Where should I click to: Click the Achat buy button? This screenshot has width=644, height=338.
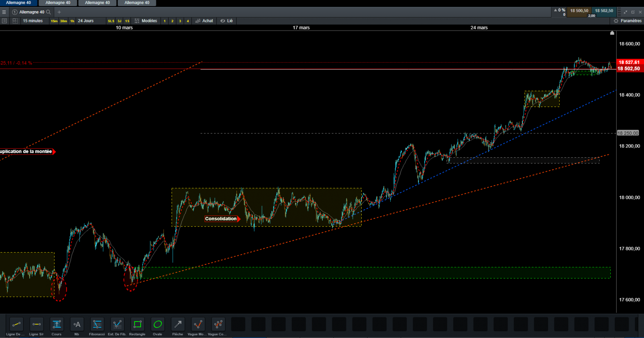point(204,21)
